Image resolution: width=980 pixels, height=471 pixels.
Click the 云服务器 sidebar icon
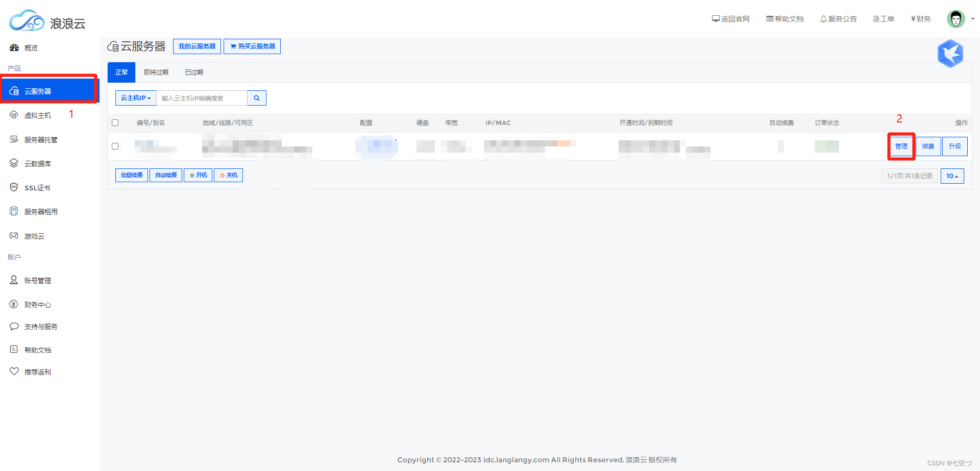[x=14, y=91]
